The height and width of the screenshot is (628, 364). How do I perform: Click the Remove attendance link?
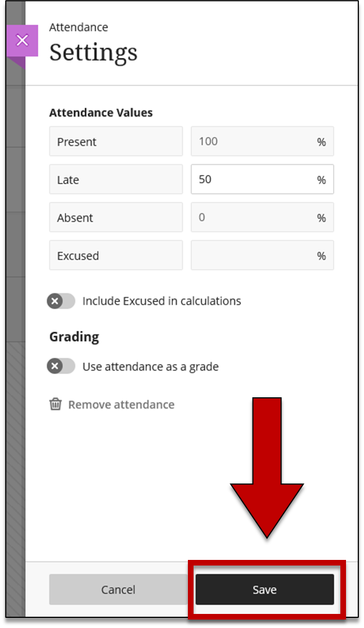[121, 405]
